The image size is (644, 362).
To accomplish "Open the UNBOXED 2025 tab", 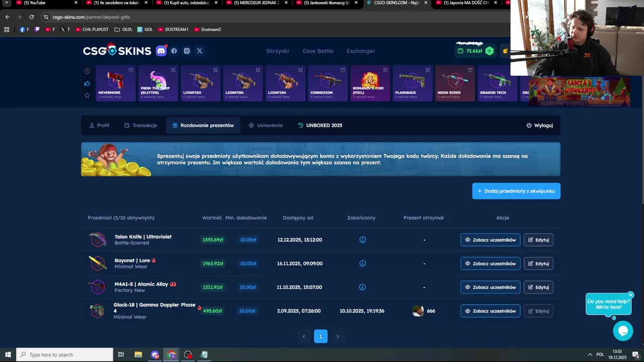I will click(x=320, y=125).
